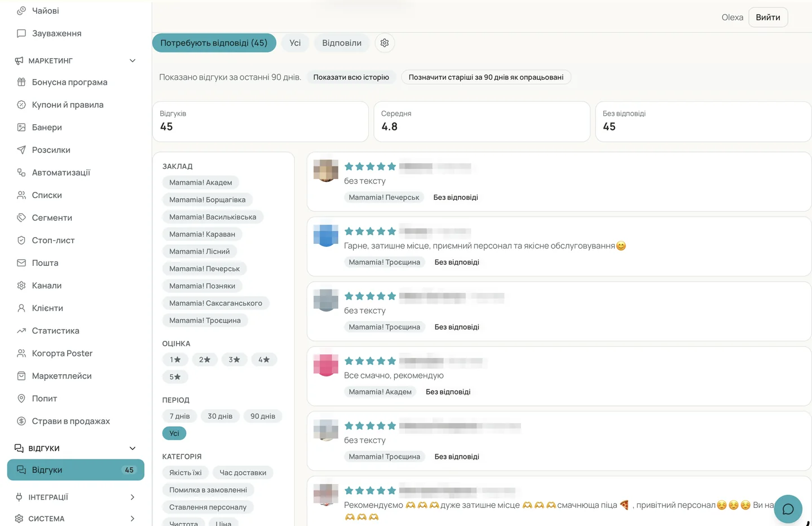Screen dimensions: 812x526
Task: Click the Статистика chart icon
Action: click(x=21, y=330)
